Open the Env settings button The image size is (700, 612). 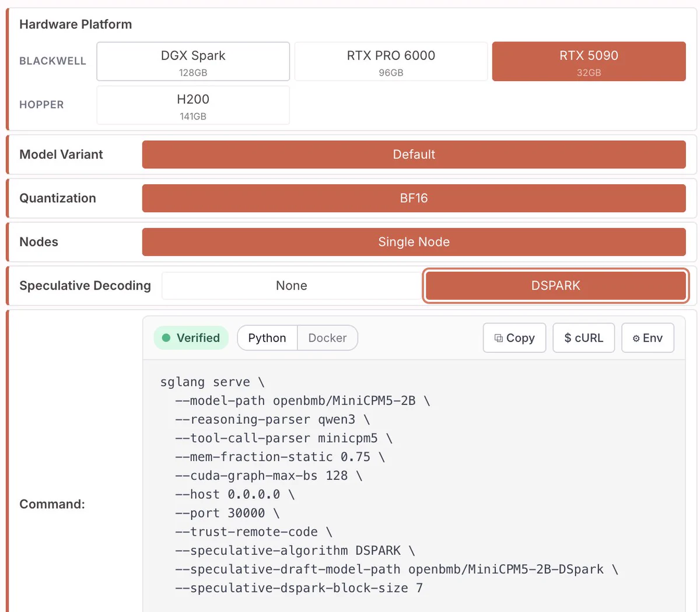[647, 338]
